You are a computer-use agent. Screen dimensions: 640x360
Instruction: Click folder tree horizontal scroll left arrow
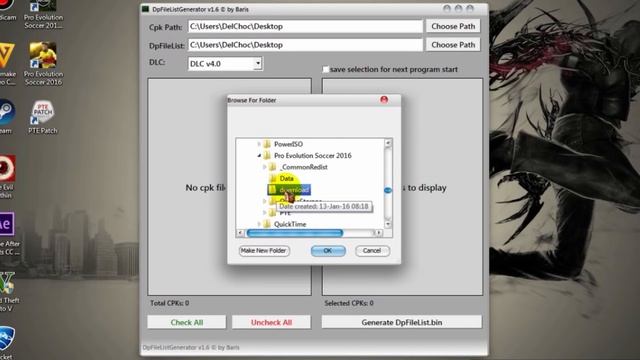click(240, 233)
